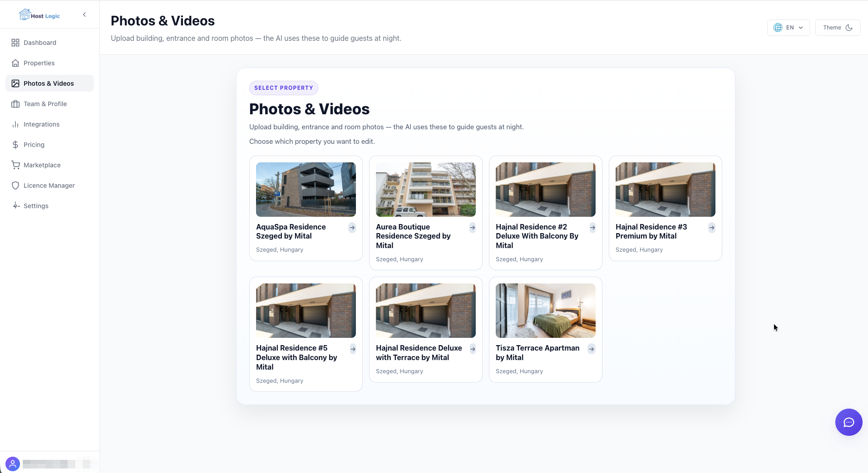Click the SELECT PROPERTY badge
Image resolution: width=868 pixels, height=473 pixels.
pos(284,88)
